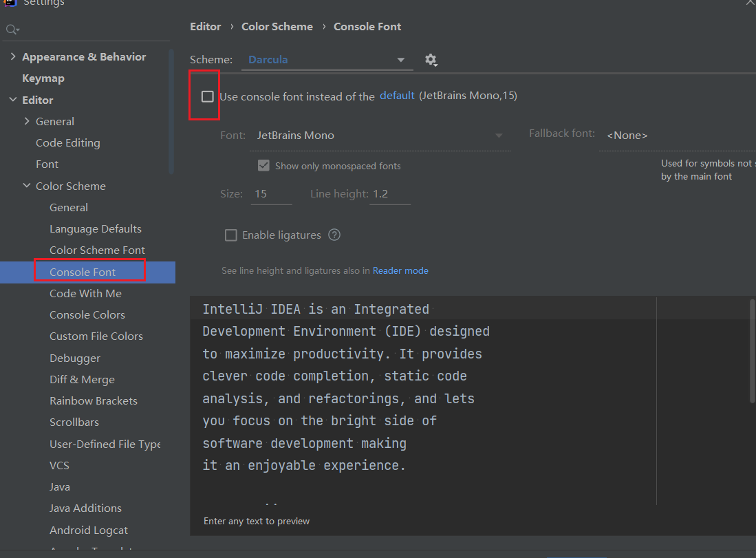
Task: Click the settings search magnifier icon
Action: (12, 30)
